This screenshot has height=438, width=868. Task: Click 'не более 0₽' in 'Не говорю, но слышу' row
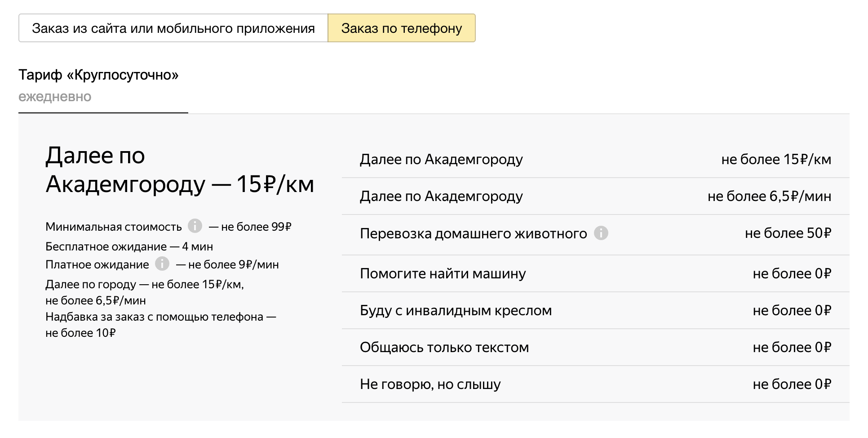[x=792, y=384]
